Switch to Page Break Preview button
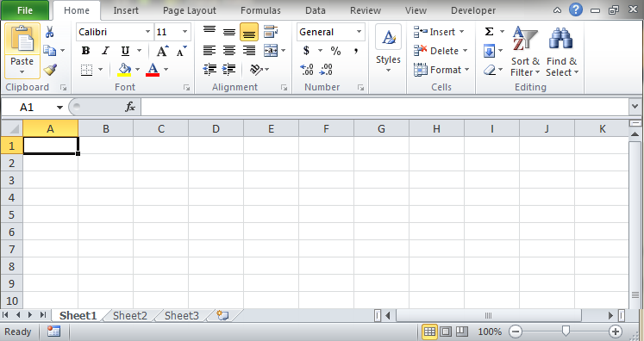 [x=462, y=332]
